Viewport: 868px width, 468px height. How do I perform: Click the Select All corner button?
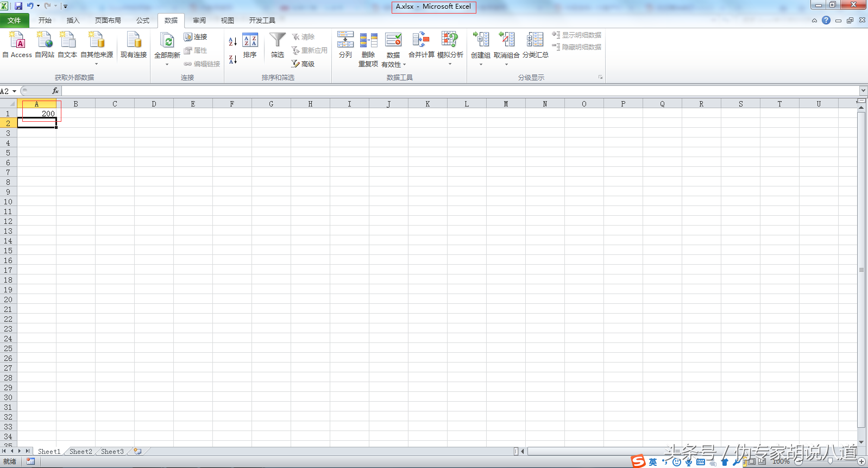click(8, 104)
